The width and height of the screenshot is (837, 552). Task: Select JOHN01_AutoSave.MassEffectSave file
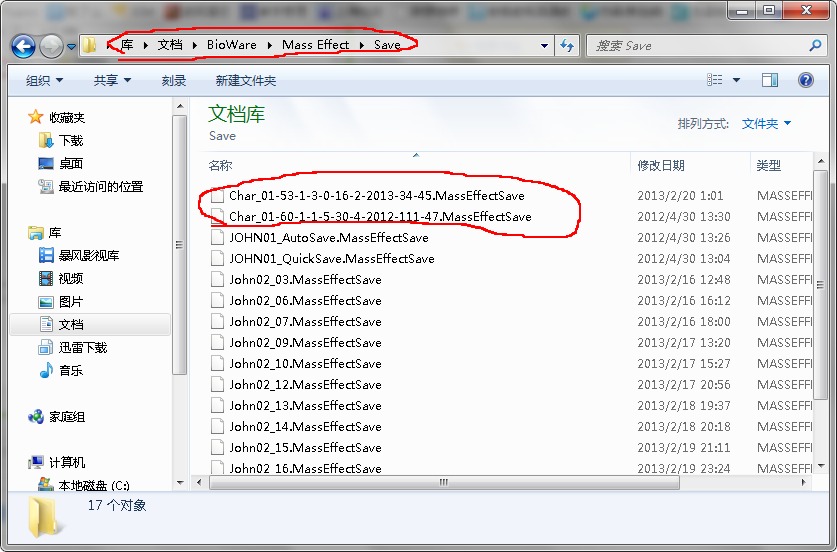click(x=329, y=238)
